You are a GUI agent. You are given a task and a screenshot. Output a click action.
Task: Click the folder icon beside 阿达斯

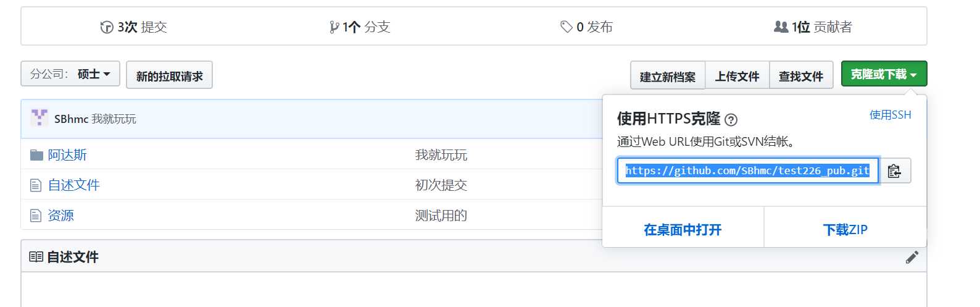click(36, 155)
